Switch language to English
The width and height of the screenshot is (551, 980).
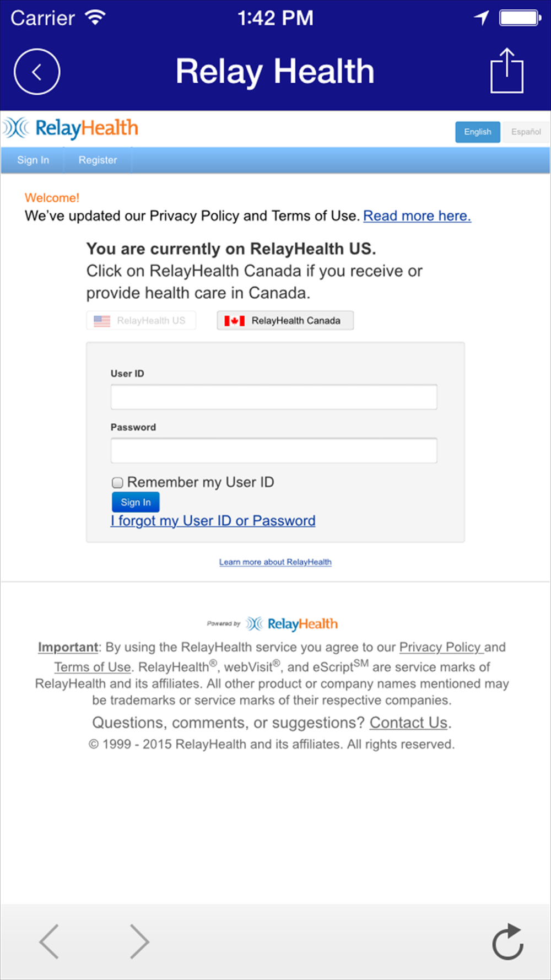(477, 132)
